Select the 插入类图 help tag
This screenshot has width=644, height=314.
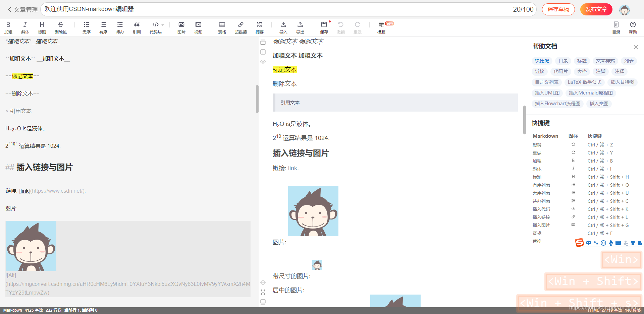pos(599,104)
